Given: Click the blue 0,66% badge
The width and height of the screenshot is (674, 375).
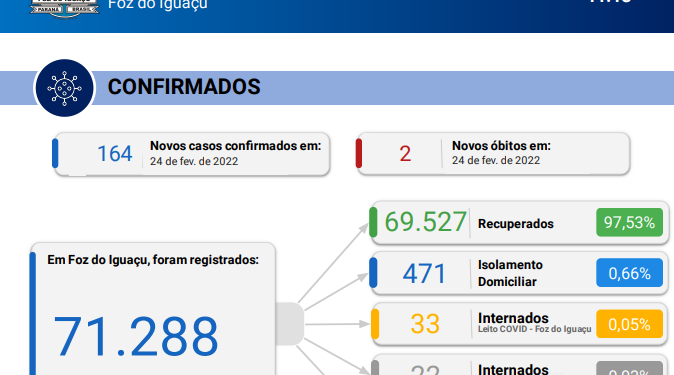Looking at the screenshot, I should tap(629, 273).
